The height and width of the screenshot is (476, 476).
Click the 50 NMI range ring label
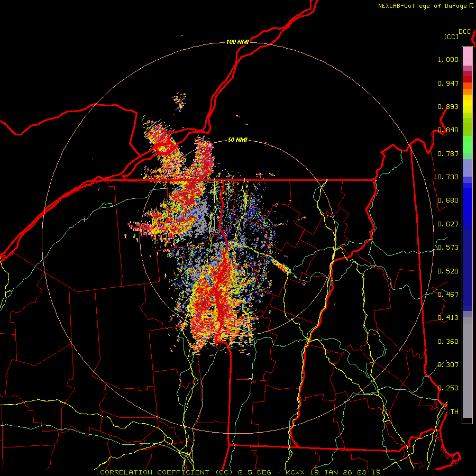pyautogui.click(x=237, y=140)
